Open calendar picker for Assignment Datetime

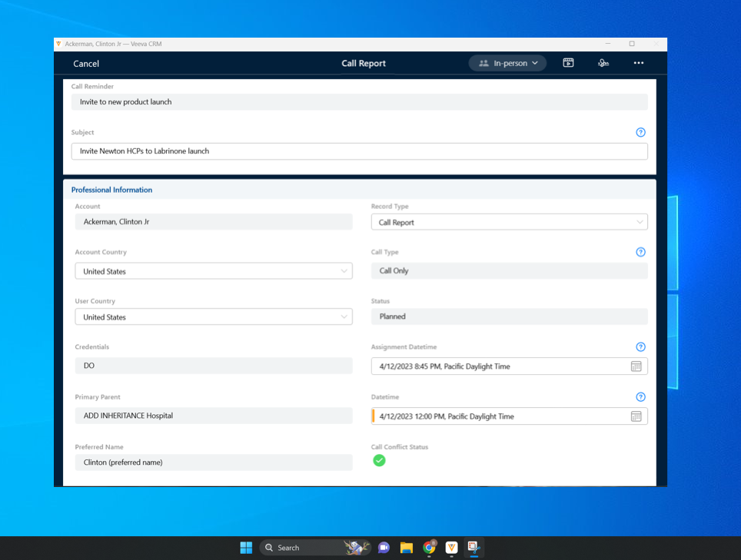pos(636,366)
